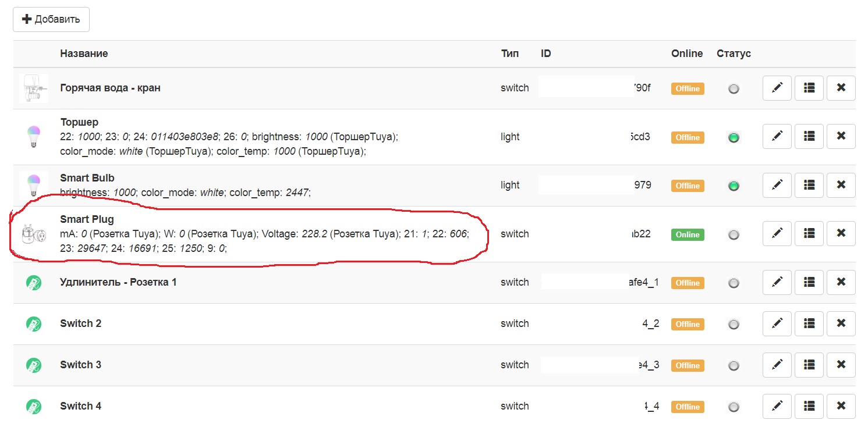
Task: Delete the Smart Bulb device
Action: [841, 185]
